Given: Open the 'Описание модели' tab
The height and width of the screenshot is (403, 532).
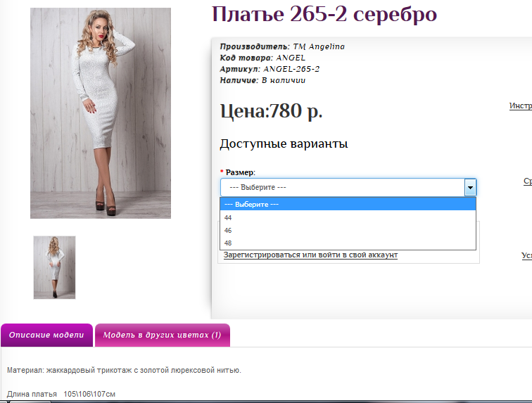Looking at the screenshot, I should coord(46,335).
